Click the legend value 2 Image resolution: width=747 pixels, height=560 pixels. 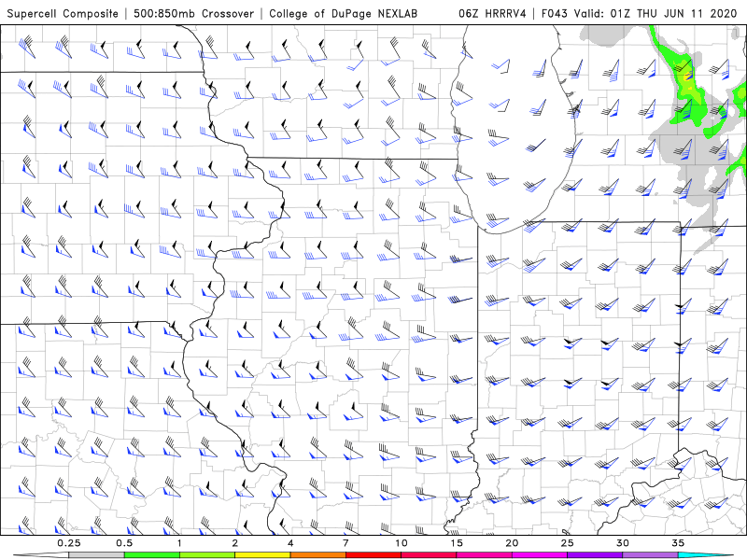tap(235, 543)
